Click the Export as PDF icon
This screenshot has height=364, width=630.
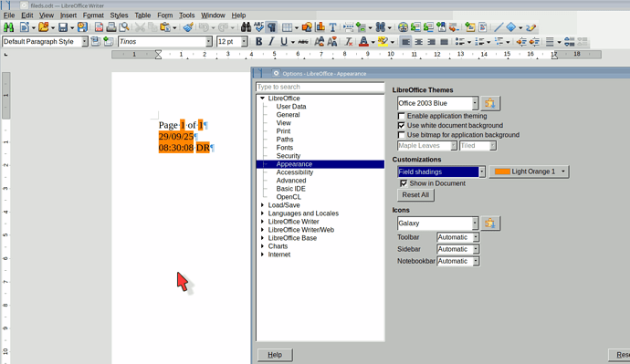99,27
